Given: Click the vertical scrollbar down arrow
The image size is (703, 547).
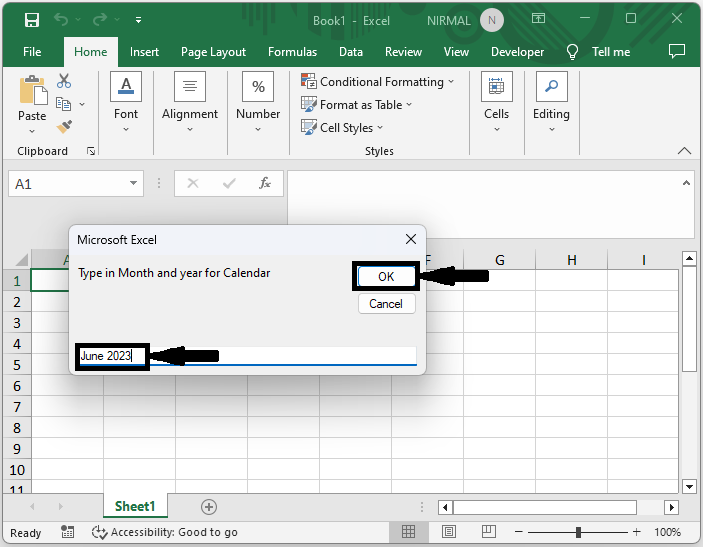Looking at the screenshot, I should pos(689,486).
